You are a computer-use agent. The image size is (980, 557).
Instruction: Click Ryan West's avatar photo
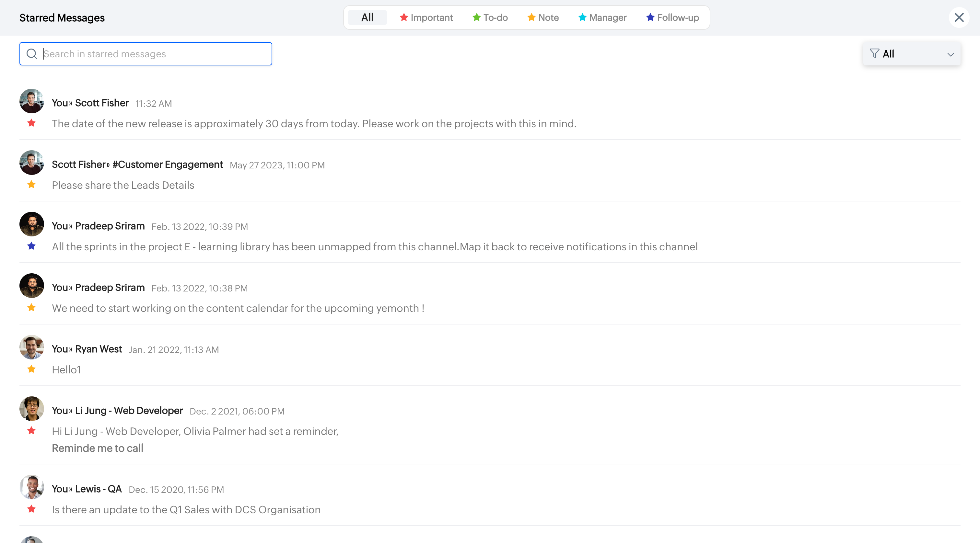(31, 347)
